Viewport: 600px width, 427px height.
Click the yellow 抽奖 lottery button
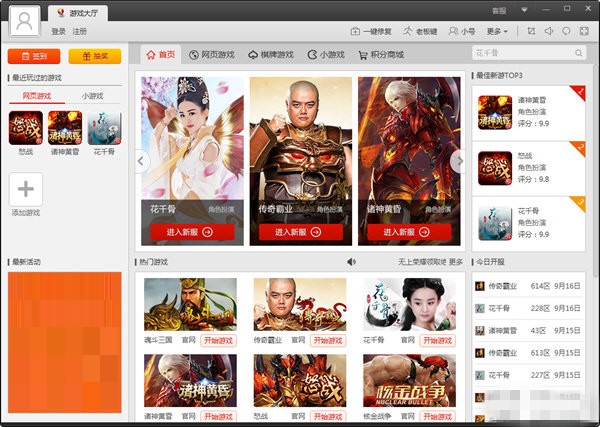[x=95, y=56]
